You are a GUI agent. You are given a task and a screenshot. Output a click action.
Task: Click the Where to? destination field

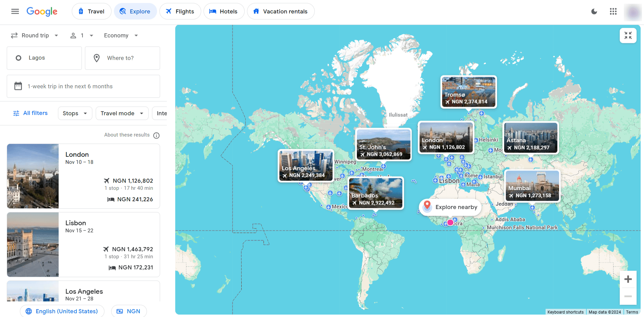point(122,58)
